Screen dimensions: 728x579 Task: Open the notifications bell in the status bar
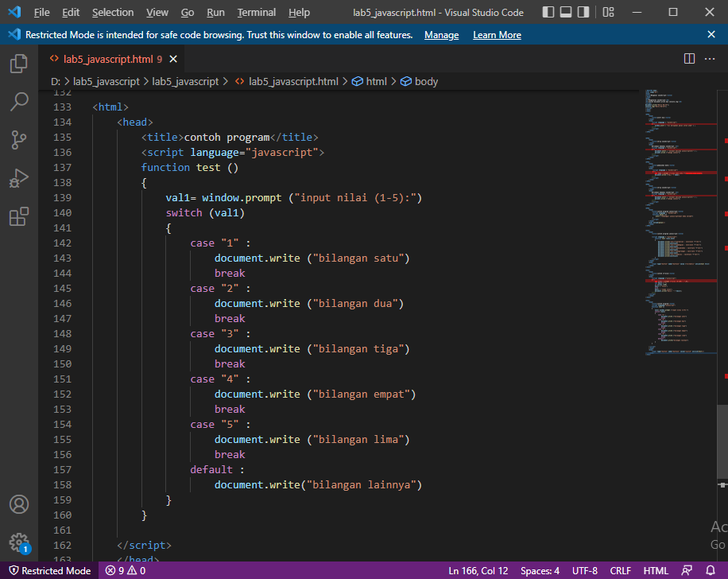(x=712, y=570)
